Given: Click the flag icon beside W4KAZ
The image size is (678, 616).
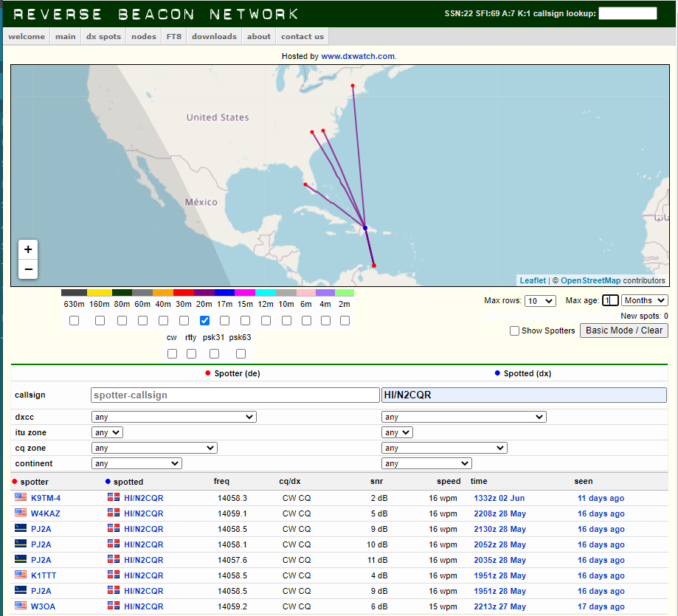Looking at the screenshot, I should pyautogui.click(x=20, y=513).
